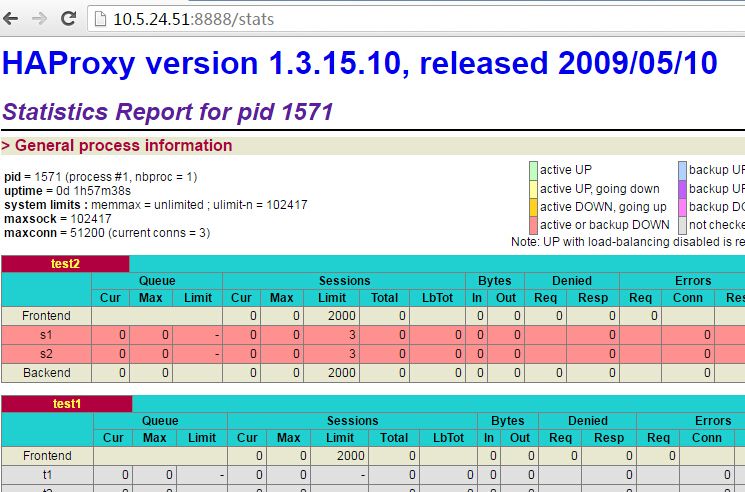The image size is (745, 492).
Task: Click the Denied header in test1 table
Action: 588,421
